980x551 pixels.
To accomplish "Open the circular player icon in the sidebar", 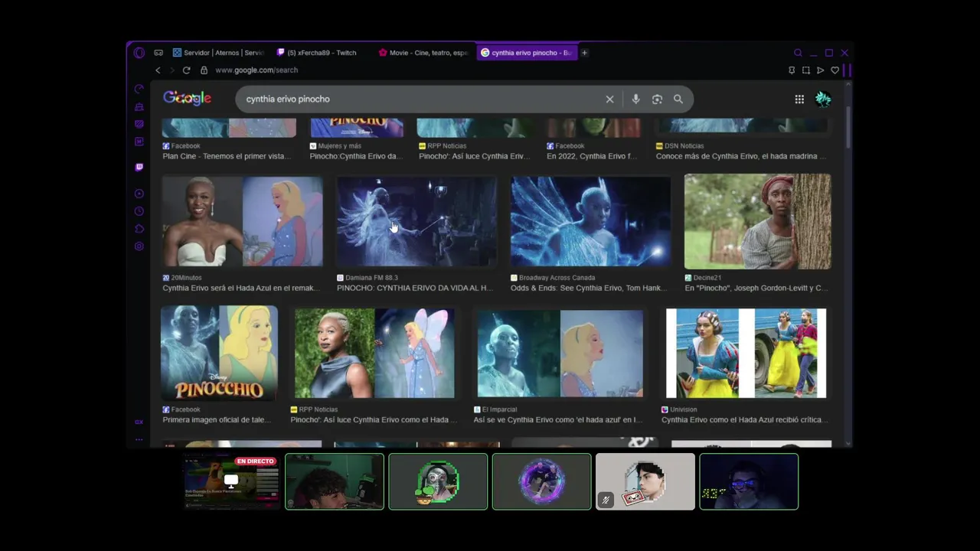I will pos(139,194).
